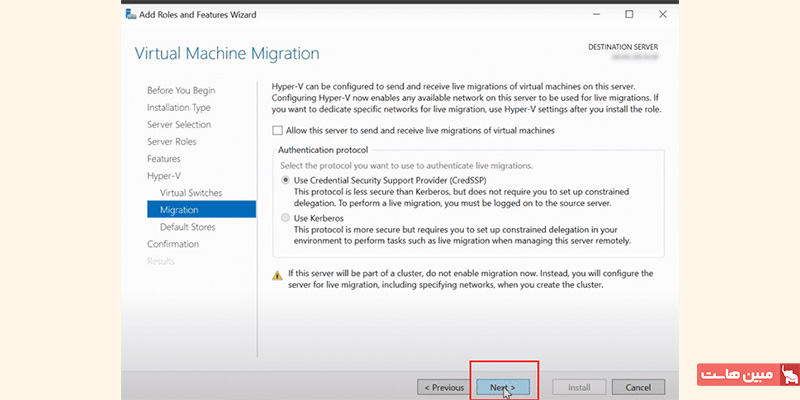
Task: Select the highlighted Migration page
Action: [202, 210]
